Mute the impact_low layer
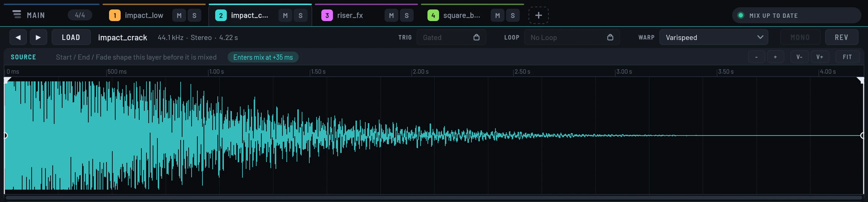The width and height of the screenshot is (868, 202). (179, 16)
